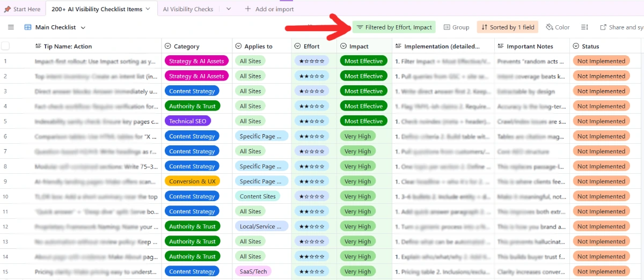
Task: Click the rating star icon beside Effort header
Action: [x=298, y=47]
